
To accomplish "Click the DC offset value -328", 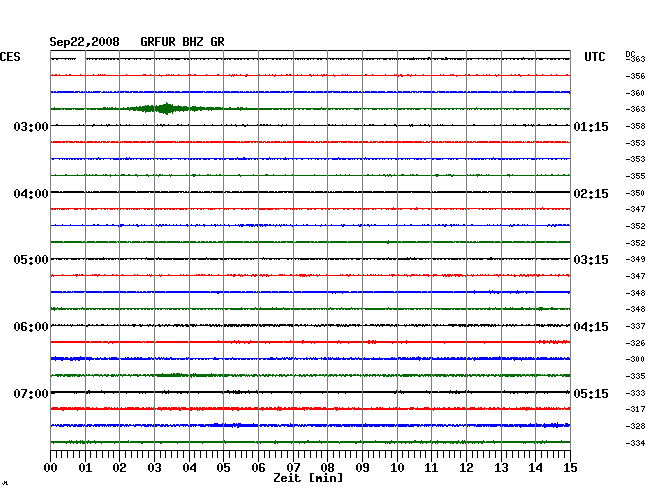I will click(635, 426).
